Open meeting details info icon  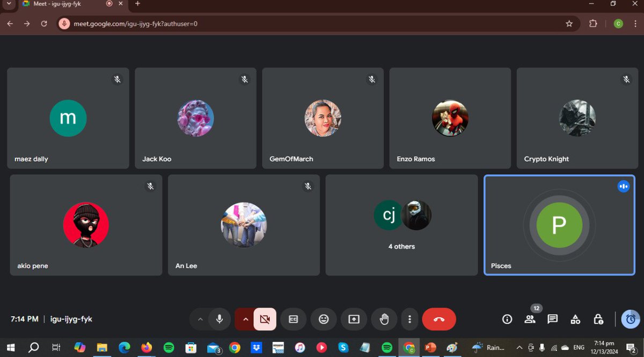click(x=507, y=319)
